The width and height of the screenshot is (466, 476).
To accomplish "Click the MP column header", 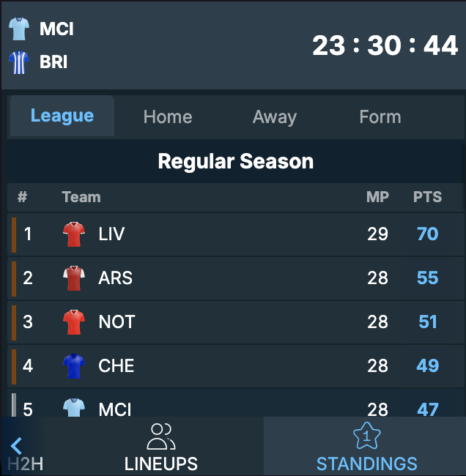I will point(377,197).
